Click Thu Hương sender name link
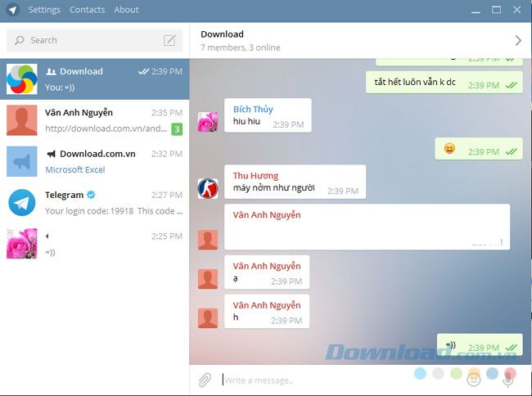This screenshot has height=396, width=532. click(255, 176)
